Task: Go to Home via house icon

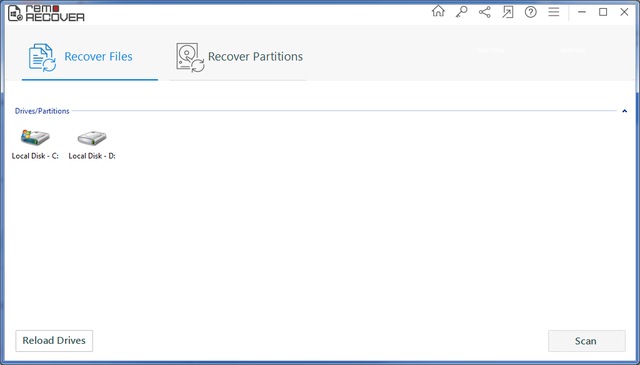Action: point(438,11)
